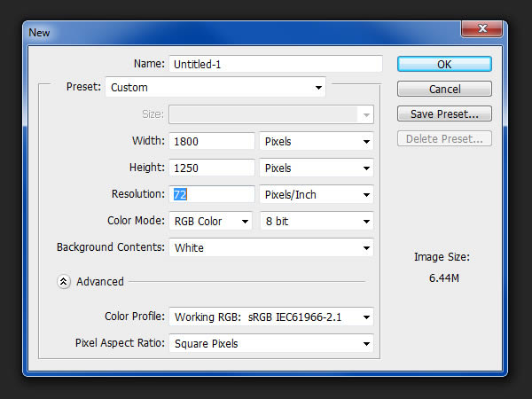
Task: Click the New dialog title text
Action: tap(39, 33)
